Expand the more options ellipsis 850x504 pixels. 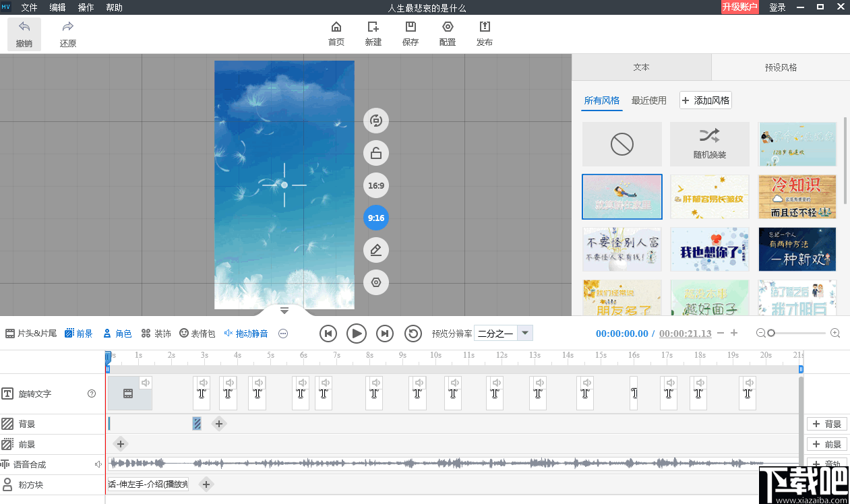click(x=283, y=334)
